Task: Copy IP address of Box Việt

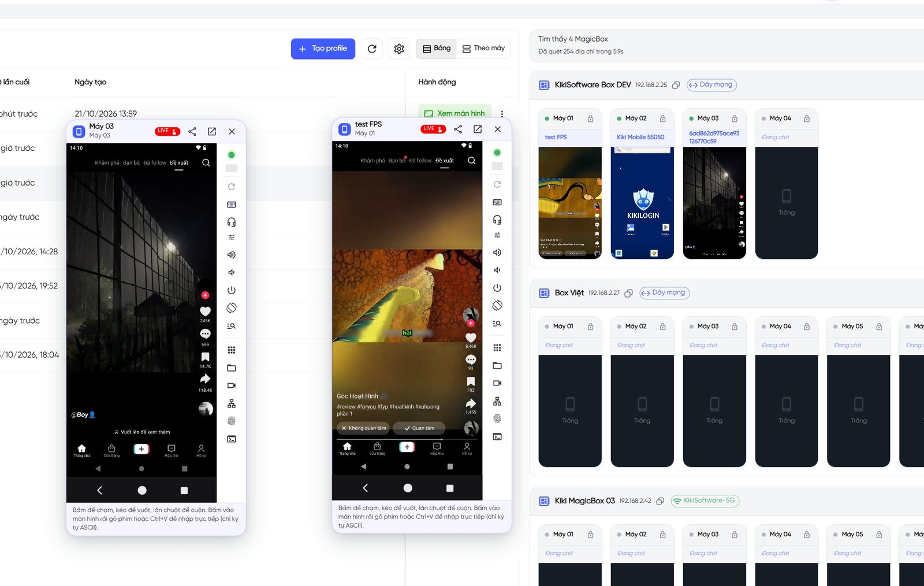Action: click(x=629, y=293)
